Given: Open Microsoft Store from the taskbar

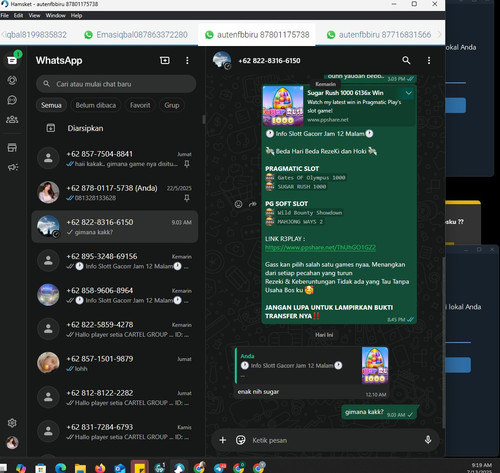Looking at the screenshot, I should [x=41, y=468].
